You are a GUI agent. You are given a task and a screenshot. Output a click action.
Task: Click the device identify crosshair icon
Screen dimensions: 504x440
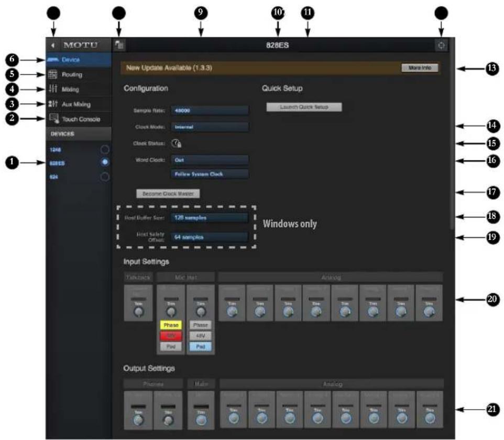(x=441, y=46)
